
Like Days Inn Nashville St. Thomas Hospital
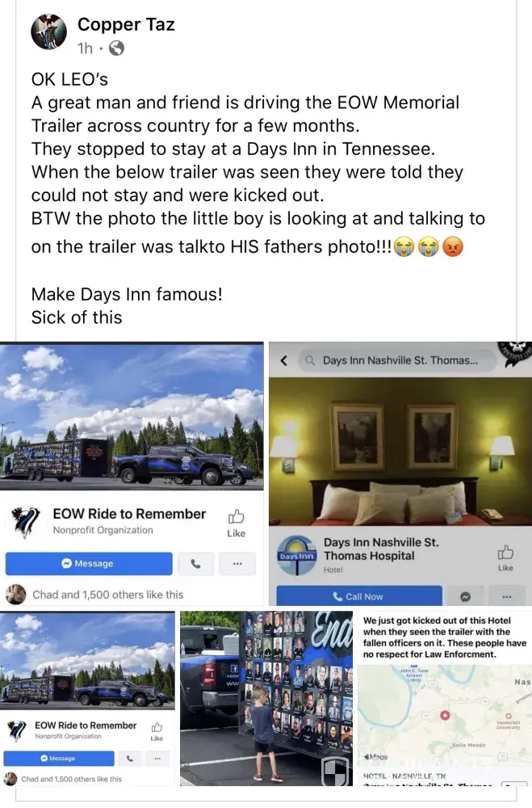[505, 558]
